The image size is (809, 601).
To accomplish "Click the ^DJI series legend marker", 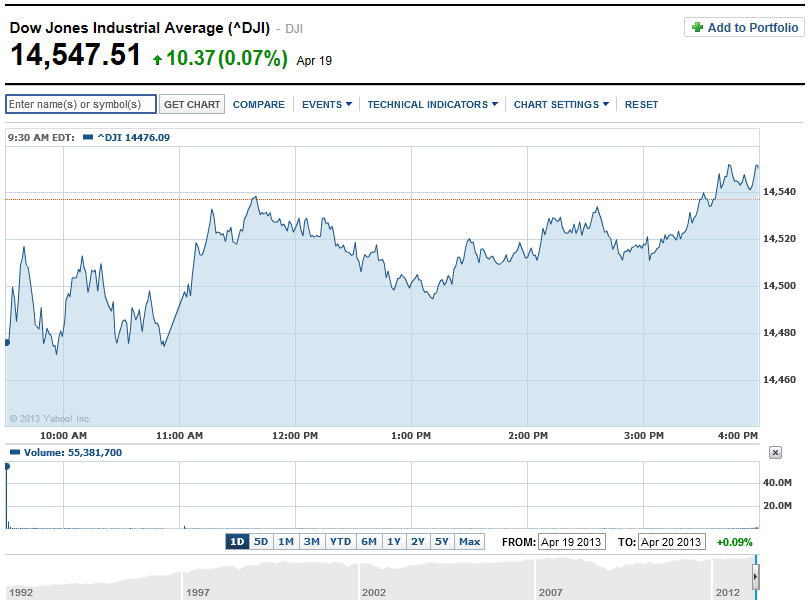I will click(88, 137).
